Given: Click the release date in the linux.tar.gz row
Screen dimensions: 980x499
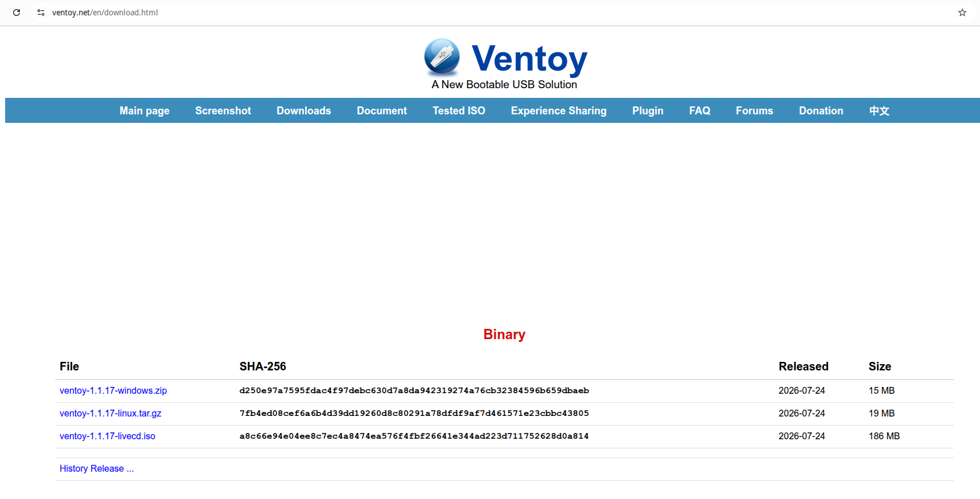Looking at the screenshot, I should (802, 414).
